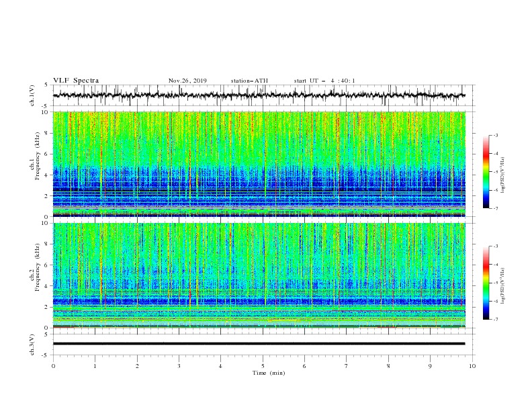Click the "6" kHz tick of ch.1 frequency axis

46,154
